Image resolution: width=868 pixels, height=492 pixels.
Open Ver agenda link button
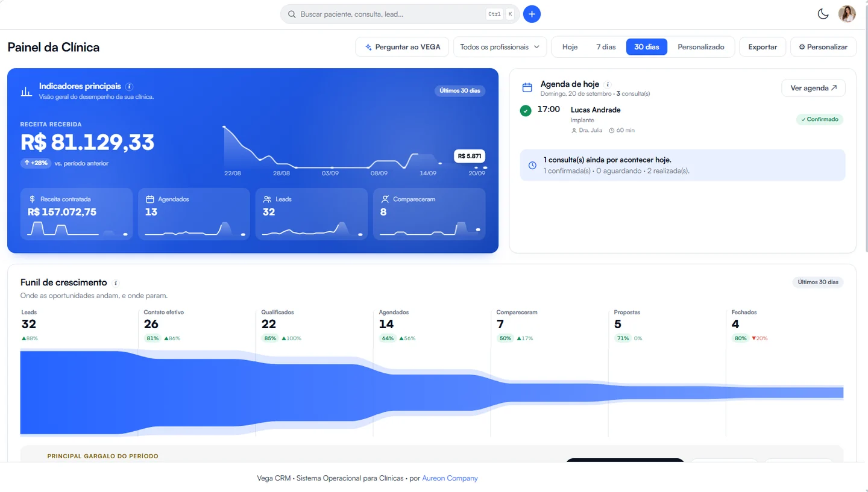(x=813, y=88)
